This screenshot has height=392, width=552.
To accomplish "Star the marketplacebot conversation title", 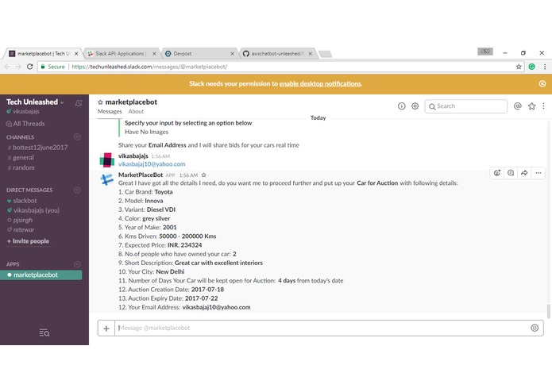I will 100,102.
